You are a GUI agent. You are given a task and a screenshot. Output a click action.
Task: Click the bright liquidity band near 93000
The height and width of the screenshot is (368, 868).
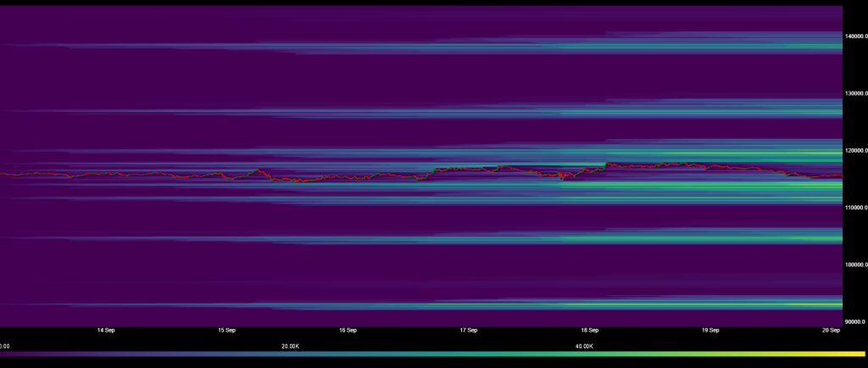pos(763,304)
